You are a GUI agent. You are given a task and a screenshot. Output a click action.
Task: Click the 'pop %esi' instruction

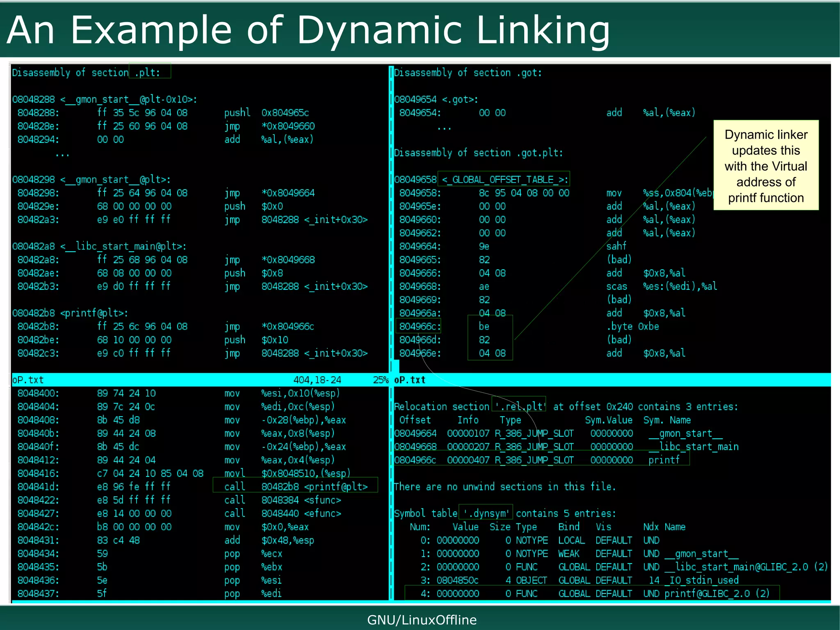tap(253, 580)
